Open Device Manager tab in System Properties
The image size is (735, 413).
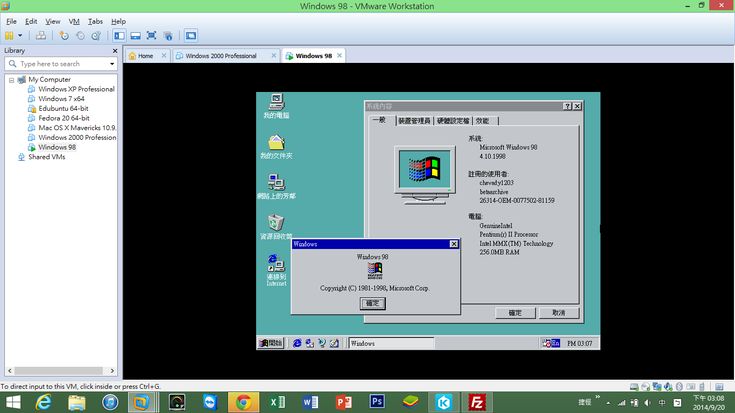414,121
